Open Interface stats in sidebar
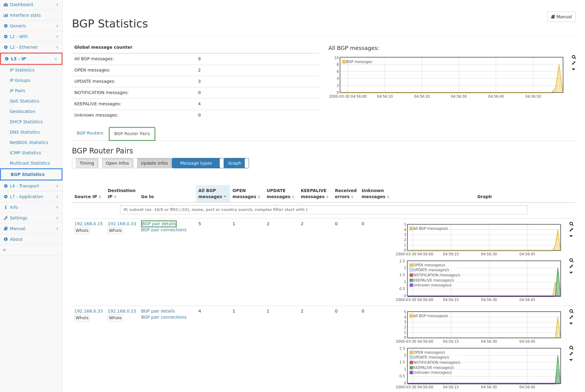Viewport: 585px width, 392px height. click(25, 15)
